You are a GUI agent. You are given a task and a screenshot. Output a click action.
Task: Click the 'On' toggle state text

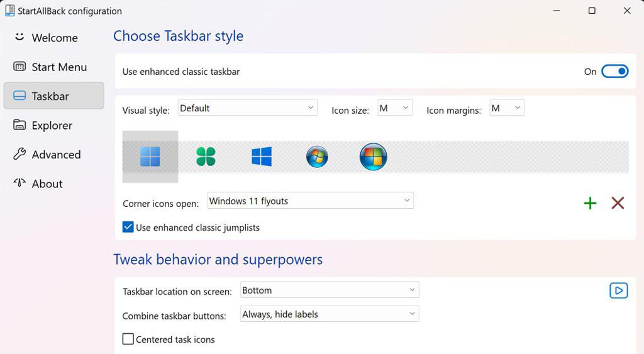tap(590, 72)
